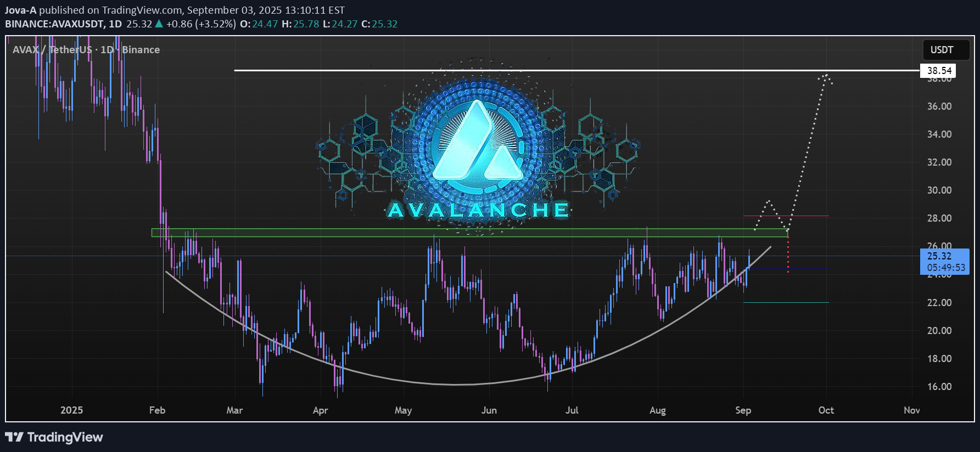Image resolution: width=980 pixels, height=452 pixels.
Task: Click the Feb label on time axis
Action: [157, 410]
